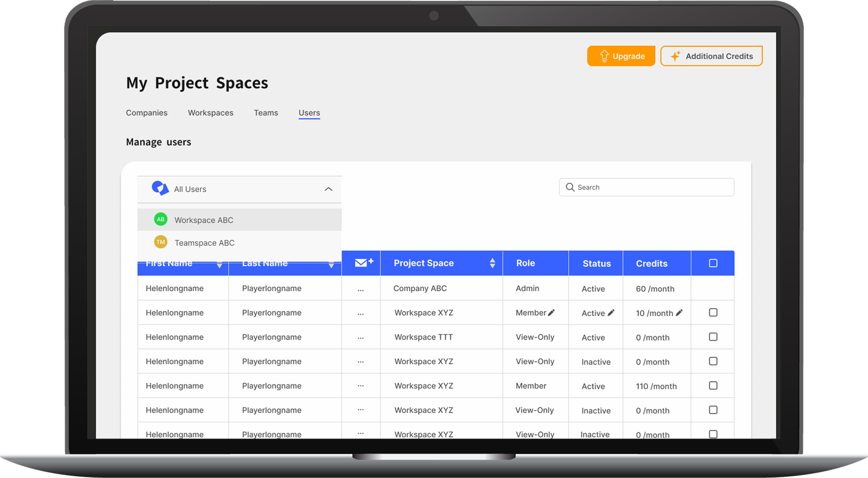Click the Additional Credits button
The image size is (868, 478).
[711, 56]
